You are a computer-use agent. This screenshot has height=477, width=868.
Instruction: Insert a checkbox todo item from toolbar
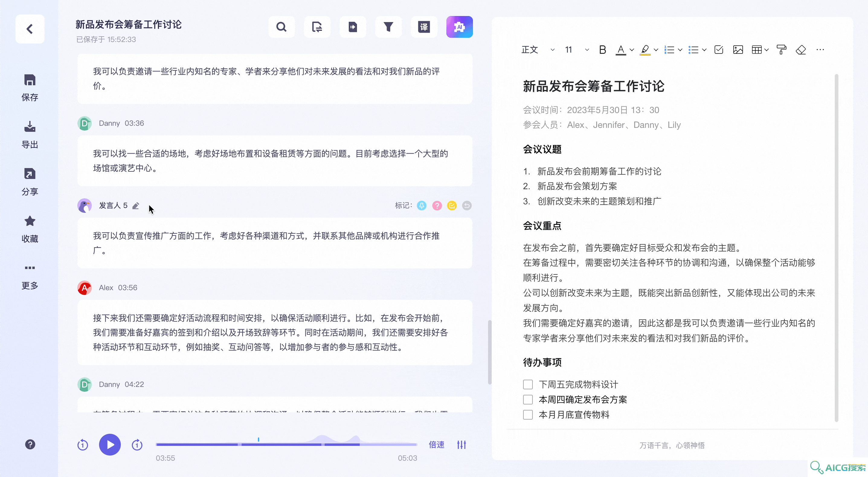(x=719, y=50)
